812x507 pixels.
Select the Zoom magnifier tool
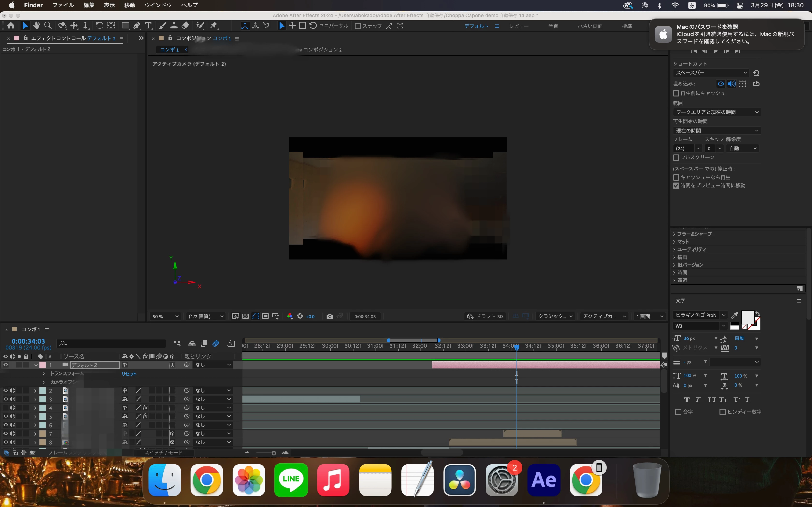point(48,26)
